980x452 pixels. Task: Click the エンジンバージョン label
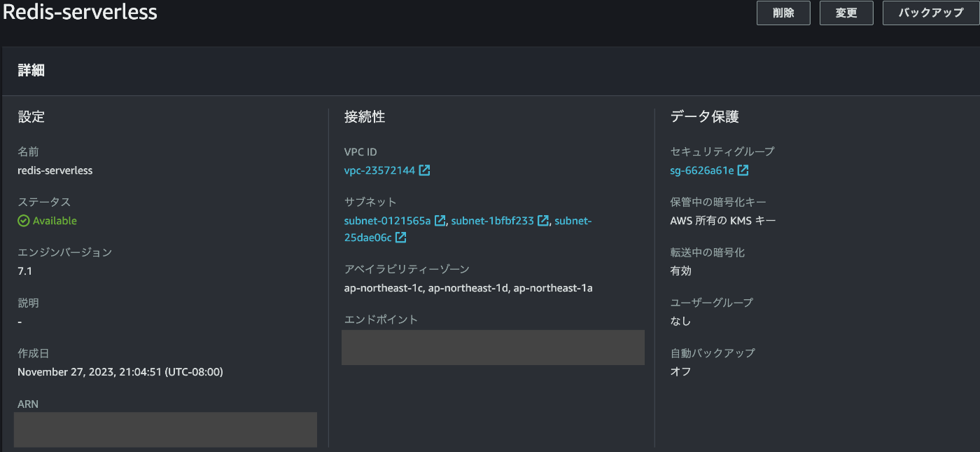[65, 252]
